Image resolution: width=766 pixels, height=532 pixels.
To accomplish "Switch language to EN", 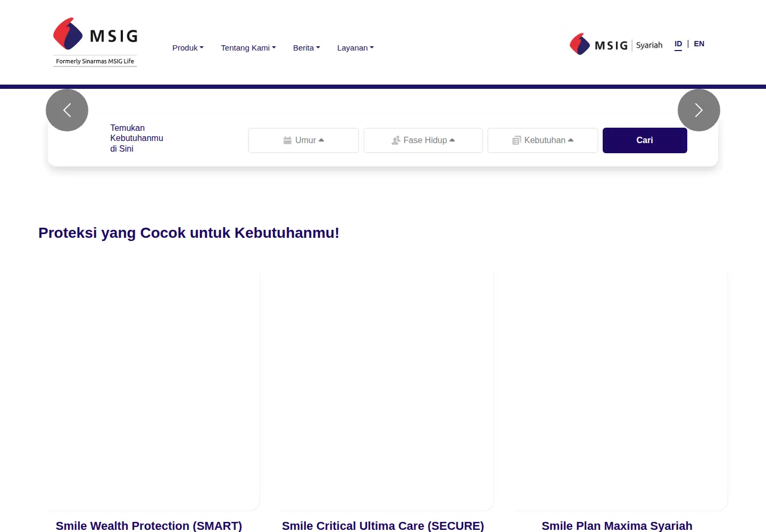I will click(699, 44).
